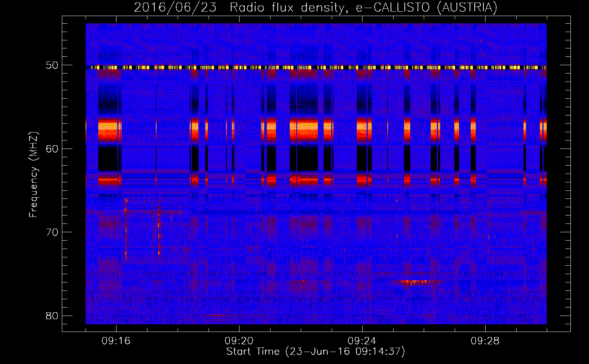The height and width of the screenshot is (364, 589).
Task: Click the bright yellow 50 MHz interference line
Action: [x=316, y=67]
